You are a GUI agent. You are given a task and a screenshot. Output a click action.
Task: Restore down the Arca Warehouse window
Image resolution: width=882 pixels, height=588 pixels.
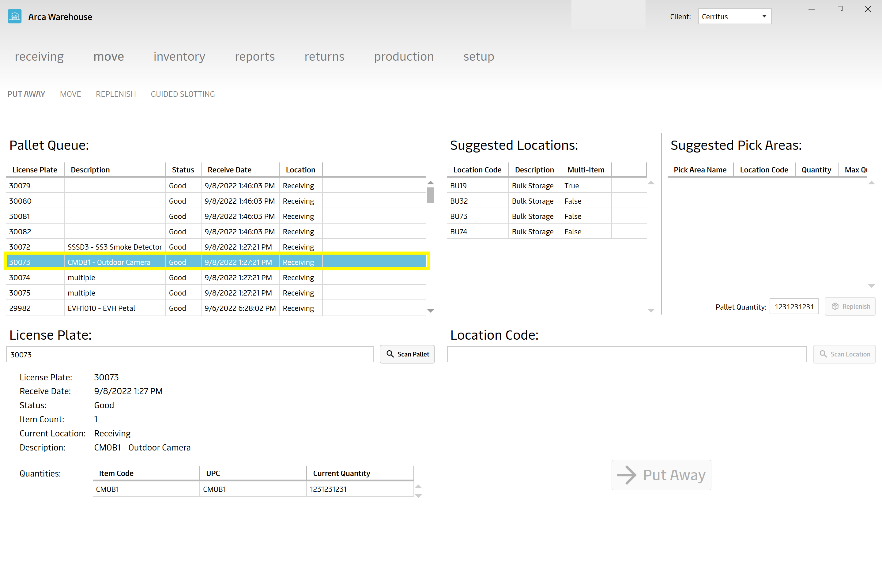[840, 9]
